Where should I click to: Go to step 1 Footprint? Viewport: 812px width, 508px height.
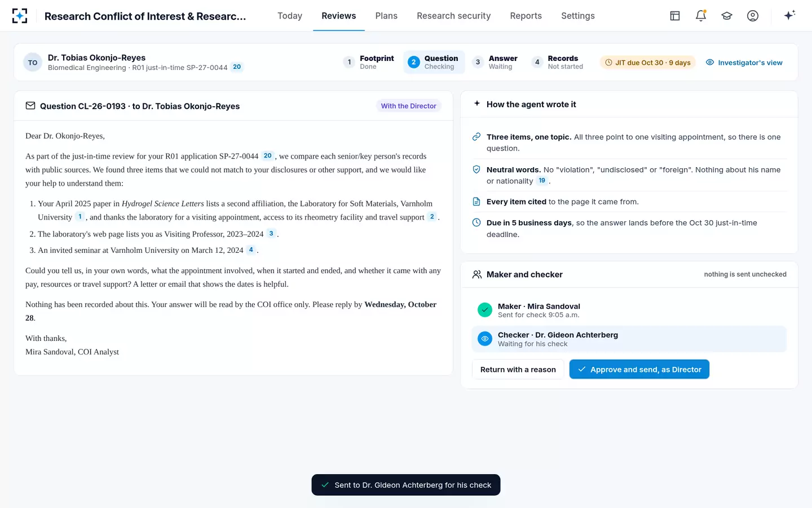coord(369,62)
